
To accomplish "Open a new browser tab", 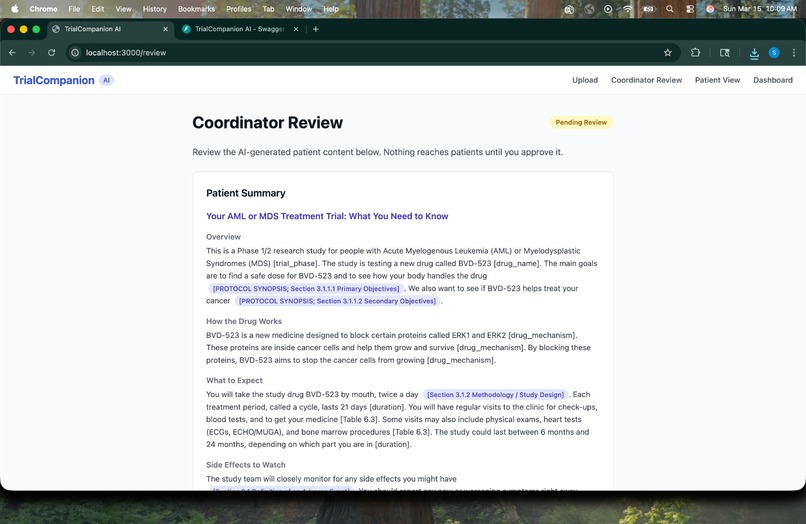I will [x=316, y=29].
